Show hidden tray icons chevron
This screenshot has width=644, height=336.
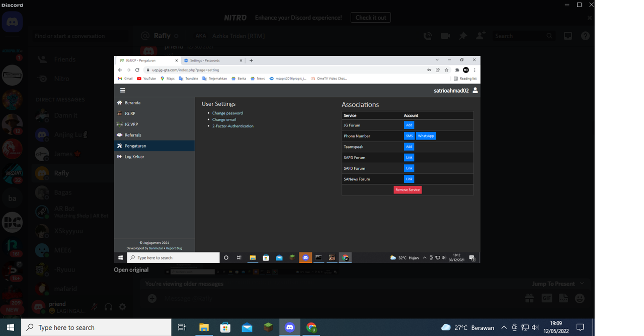click(504, 327)
